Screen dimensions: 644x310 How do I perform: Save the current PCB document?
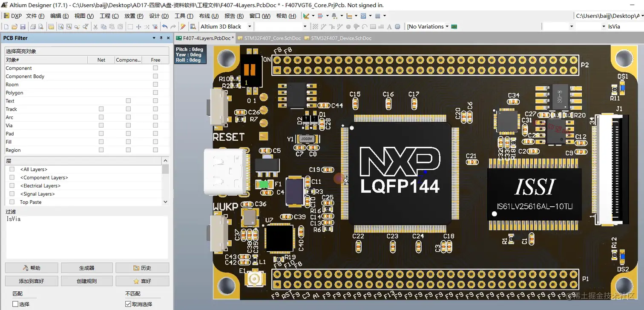23,26
